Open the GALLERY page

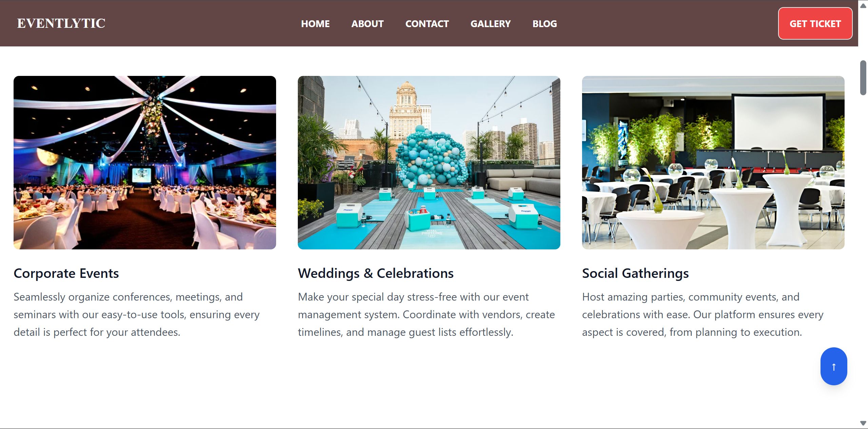pyautogui.click(x=490, y=24)
